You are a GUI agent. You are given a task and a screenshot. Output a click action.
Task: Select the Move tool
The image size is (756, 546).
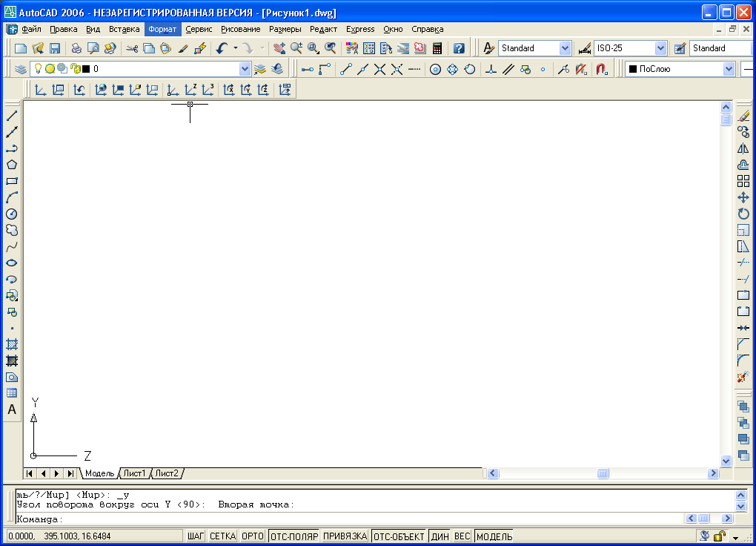click(743, 197)
